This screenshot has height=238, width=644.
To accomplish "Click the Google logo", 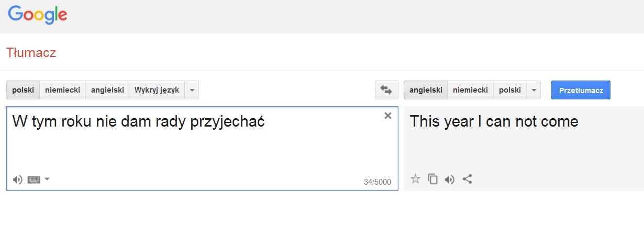I will point(38,15).
